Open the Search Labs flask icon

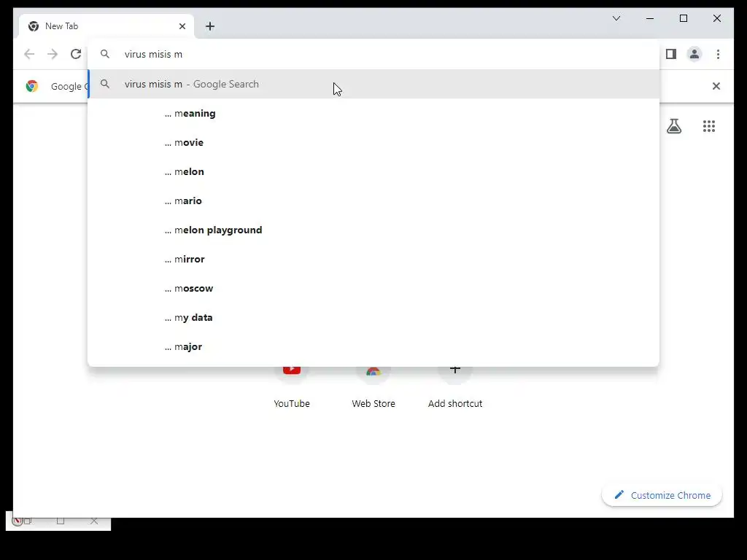[674, 126]
